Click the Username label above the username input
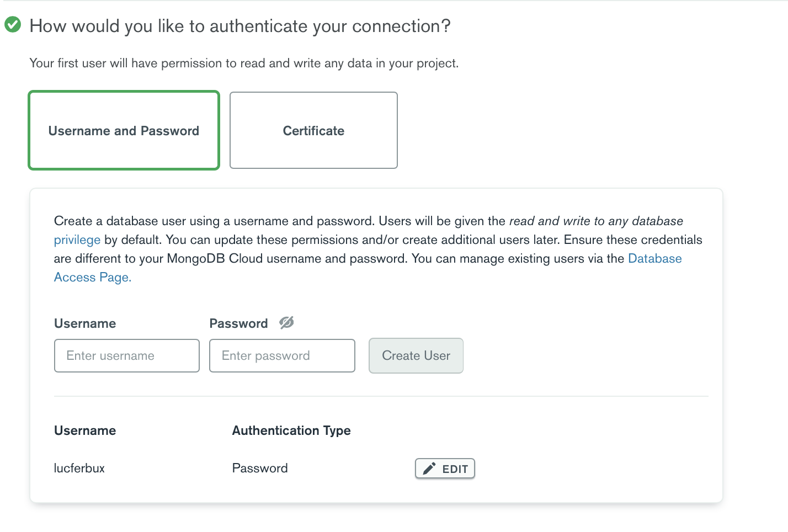788x532 pixels. 85,323
